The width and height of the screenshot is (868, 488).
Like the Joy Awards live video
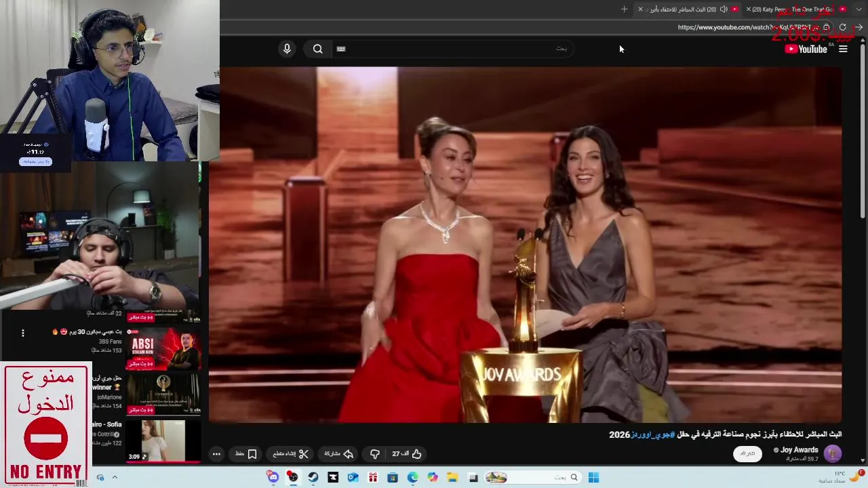[408, 454]
